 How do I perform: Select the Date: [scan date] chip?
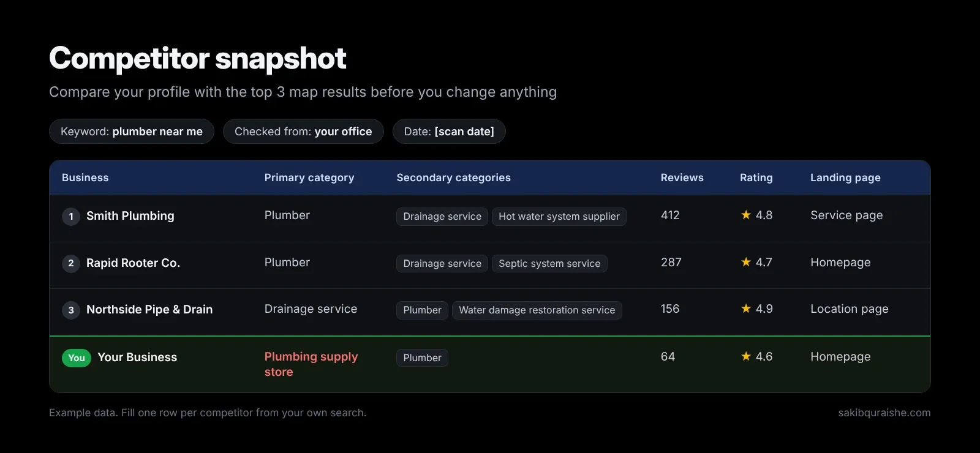449,132
